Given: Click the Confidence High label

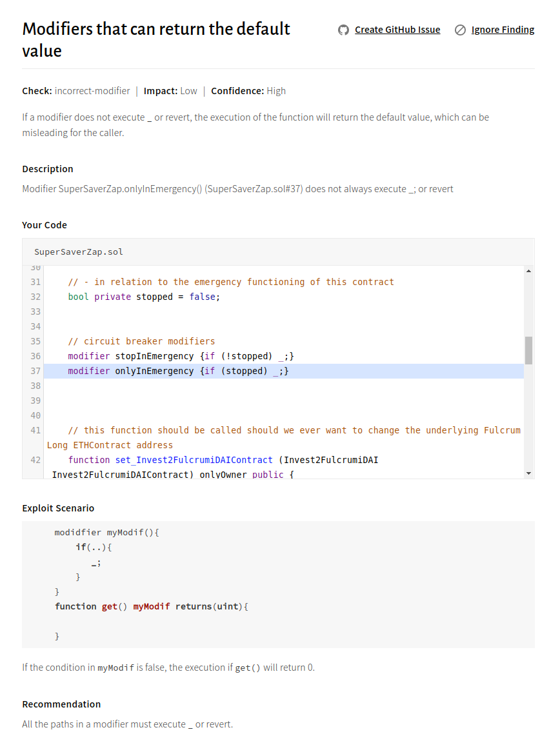Looking at the screenshot, I should click(248, 91).
